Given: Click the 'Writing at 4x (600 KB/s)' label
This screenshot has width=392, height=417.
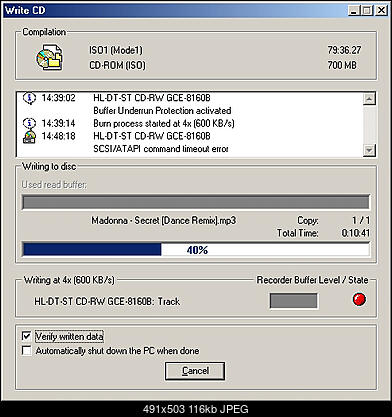Looking at the screenshot, I should coord(69,280).
